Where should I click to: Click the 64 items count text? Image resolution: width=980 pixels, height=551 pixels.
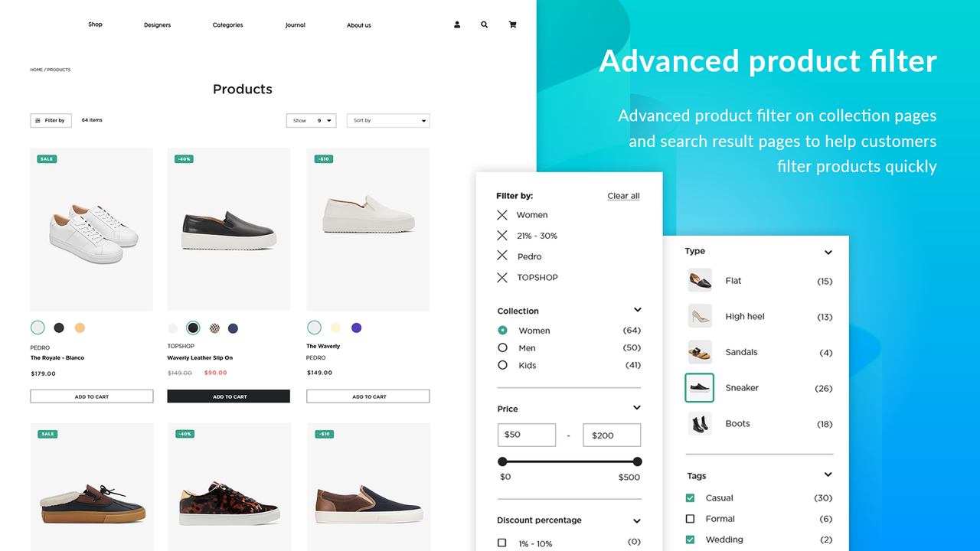point(92,120)
